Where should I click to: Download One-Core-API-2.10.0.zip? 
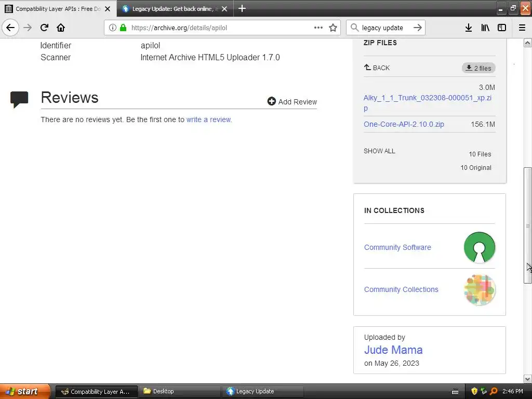pos(404,124)
